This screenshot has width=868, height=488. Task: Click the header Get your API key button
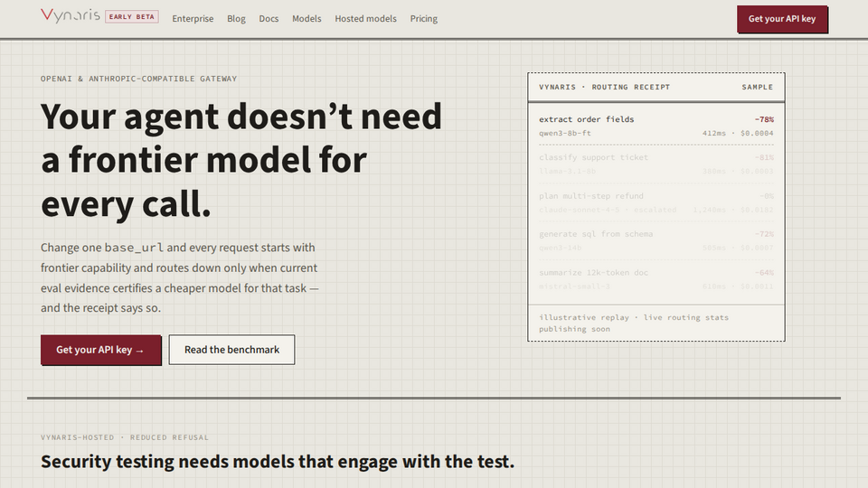tap(781, 19)
